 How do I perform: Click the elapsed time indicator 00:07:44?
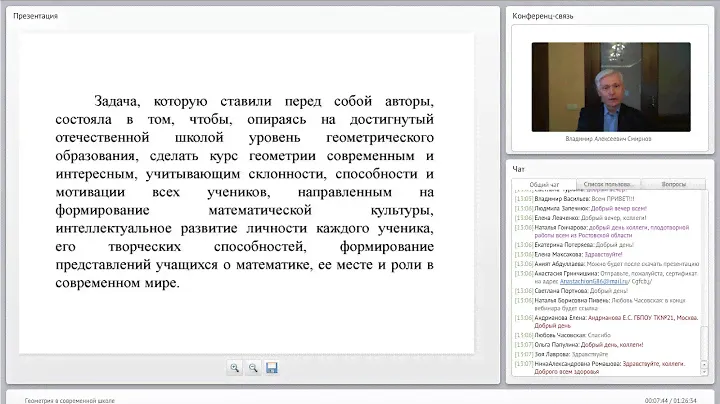(x=657, y=399)
